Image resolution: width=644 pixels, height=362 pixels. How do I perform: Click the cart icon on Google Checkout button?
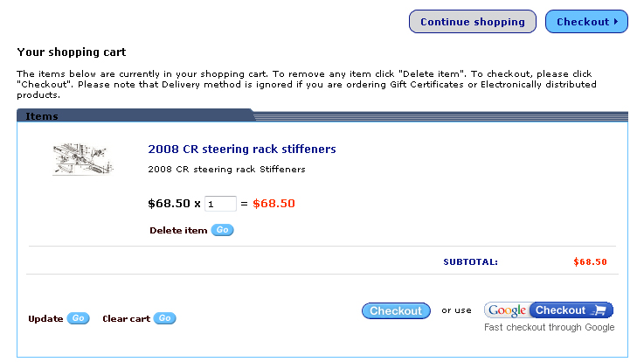tap(599, 310)
